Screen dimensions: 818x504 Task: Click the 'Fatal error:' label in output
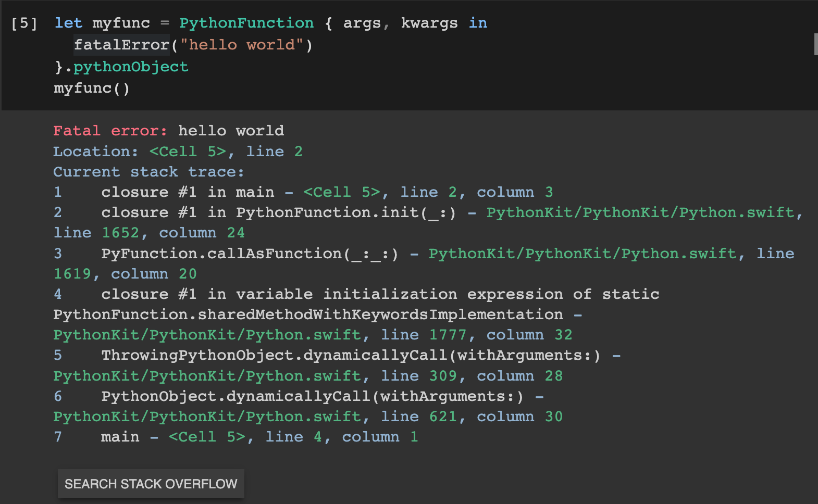coord(110,131)
